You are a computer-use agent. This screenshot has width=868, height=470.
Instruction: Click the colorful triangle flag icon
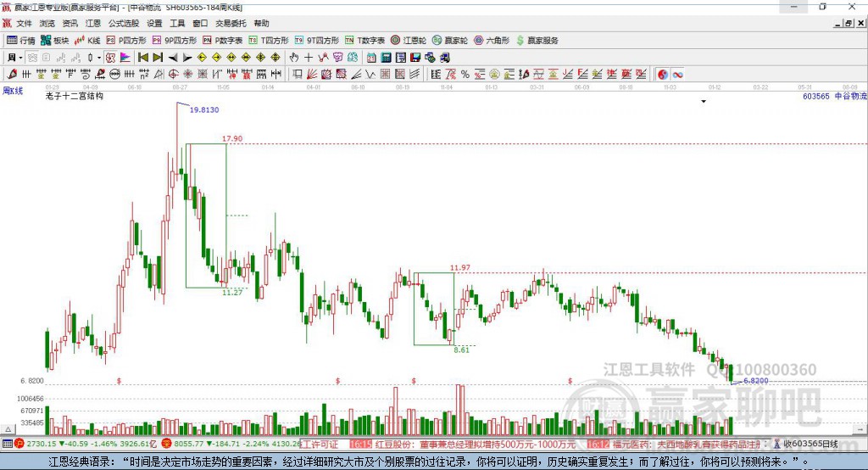[125, 58]
